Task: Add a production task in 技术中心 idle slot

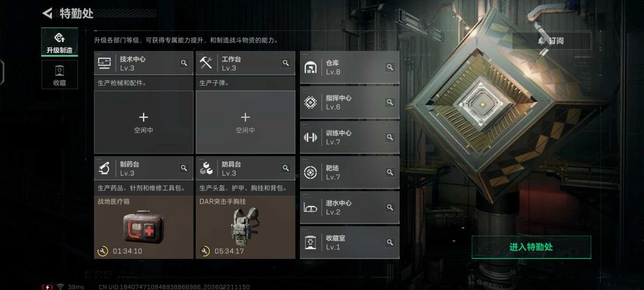Action: pyautogui.click(x=144, y=122)
